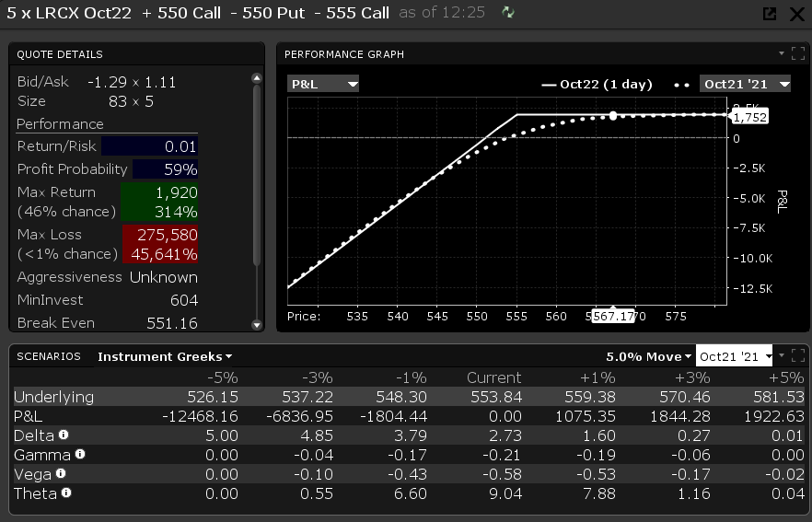This screenshot has width=812, height=522.
Task: Click the Quote Details panel title
Action: pyautogui.click(x=60, y=54)
